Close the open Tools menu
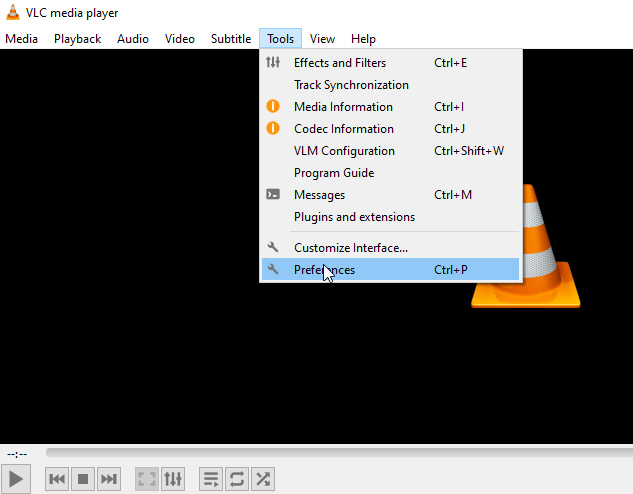The height and width of the screenshot is (494, 633). [x=280, y=39]
